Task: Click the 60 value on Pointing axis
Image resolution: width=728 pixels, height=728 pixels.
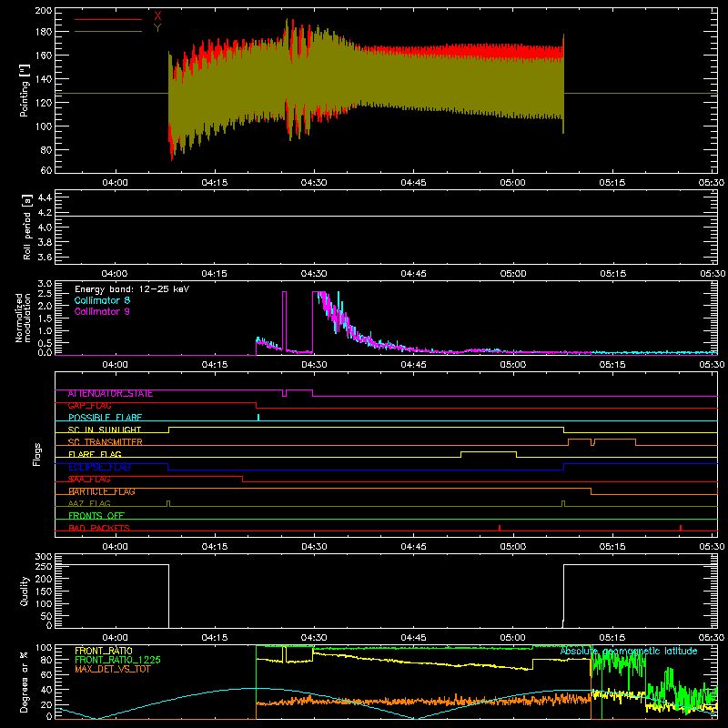Action: [x=46, y=170]
